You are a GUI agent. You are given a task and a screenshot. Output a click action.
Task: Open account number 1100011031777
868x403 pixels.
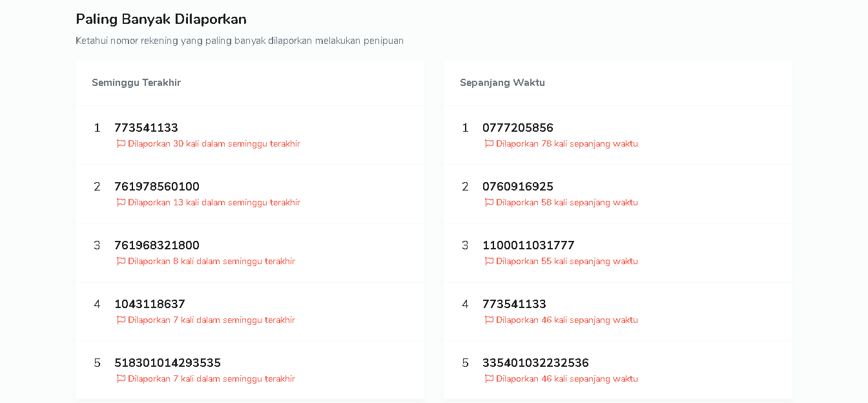point(528,245)
